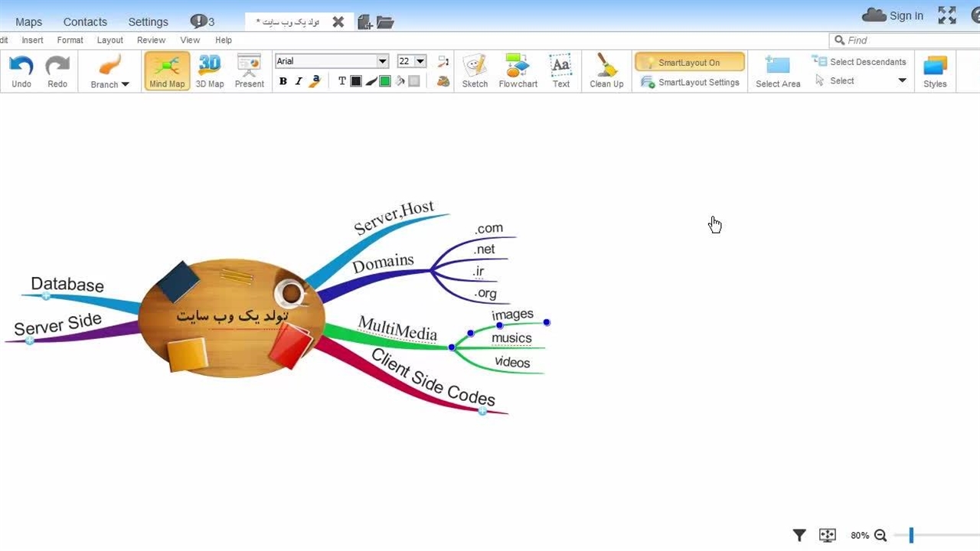This screenshot has height=551, width=980.
Task: Select the Database branch
Action: [x=67, y=285]
